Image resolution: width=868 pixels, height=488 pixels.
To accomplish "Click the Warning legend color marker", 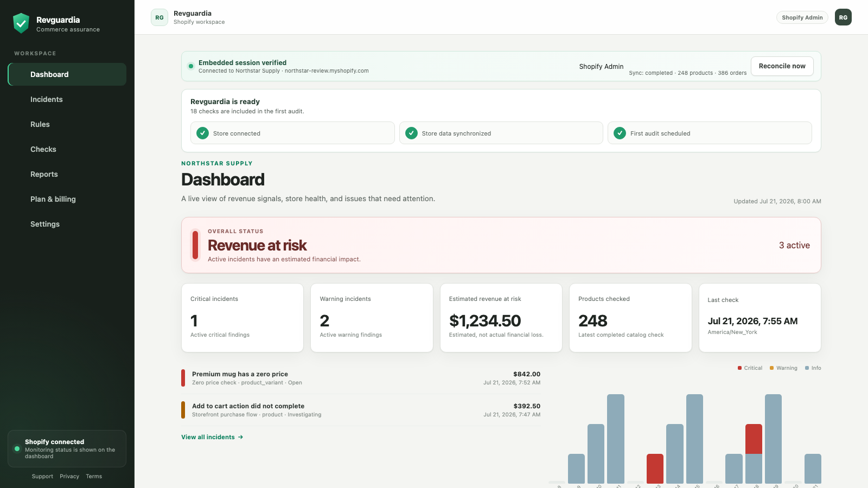I will click(771, 368).
